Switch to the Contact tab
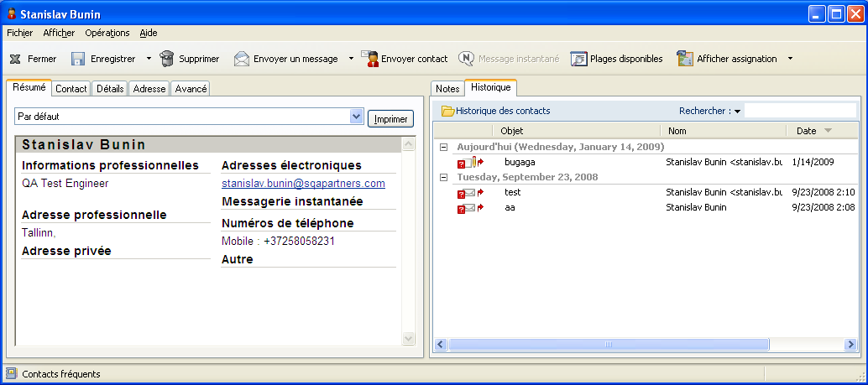 pyautogui.click(x=71, y=89)
